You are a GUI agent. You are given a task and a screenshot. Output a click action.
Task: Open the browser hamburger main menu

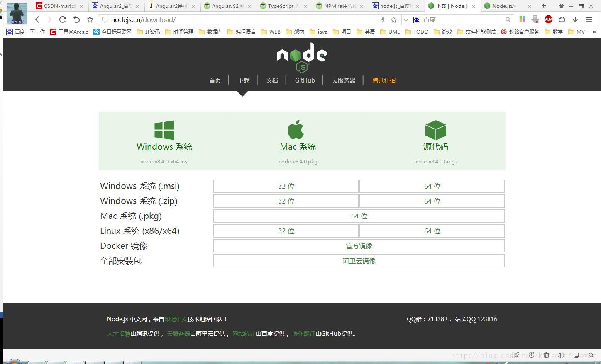tap(589, 19)
